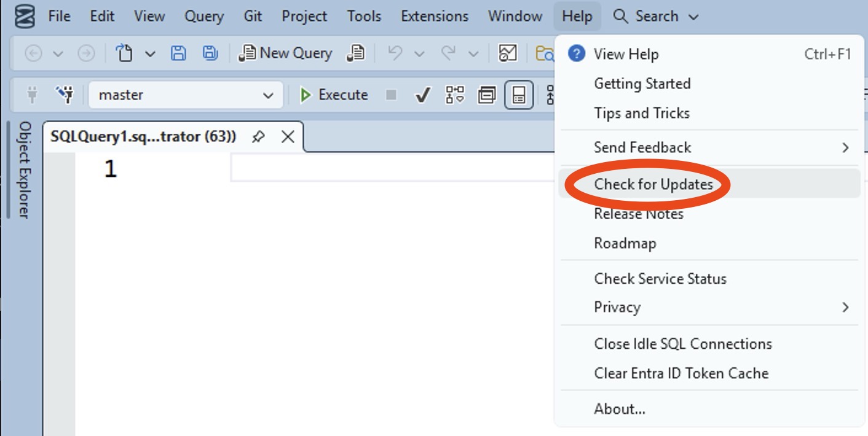Click the Save file icon
The height and width of the screenshot is (436, 868).
tap(178, 53)
